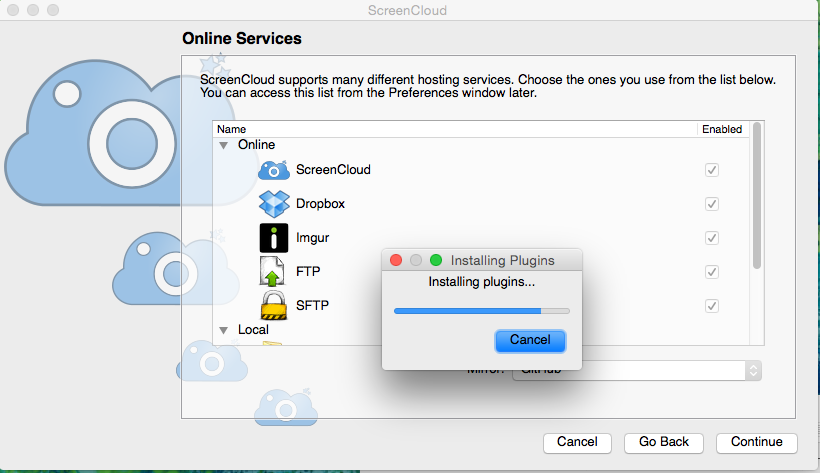Click the plugin install progress bar
Screen dimensions: 820x473
coord(482,311)
